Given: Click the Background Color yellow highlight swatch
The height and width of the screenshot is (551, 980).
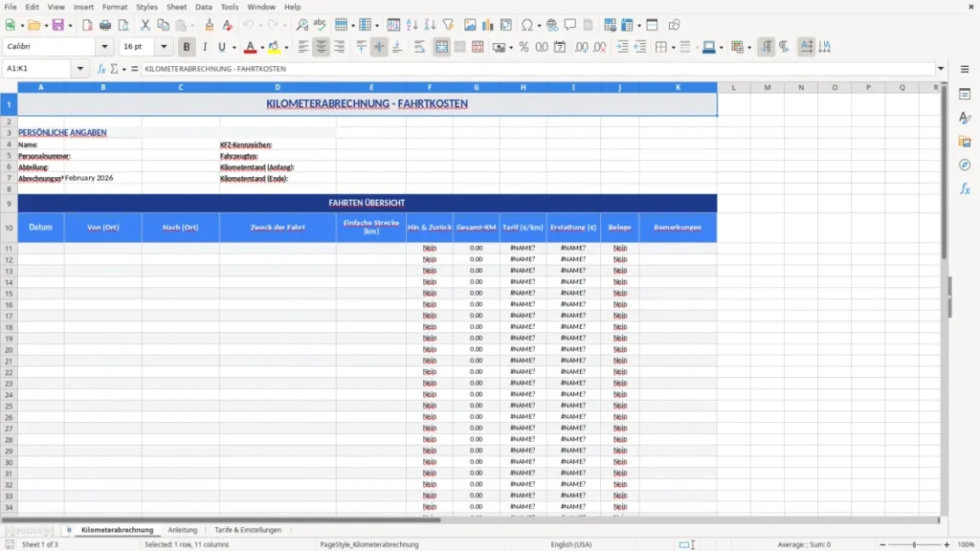Looking at the screenshot, I should point(274,47).
